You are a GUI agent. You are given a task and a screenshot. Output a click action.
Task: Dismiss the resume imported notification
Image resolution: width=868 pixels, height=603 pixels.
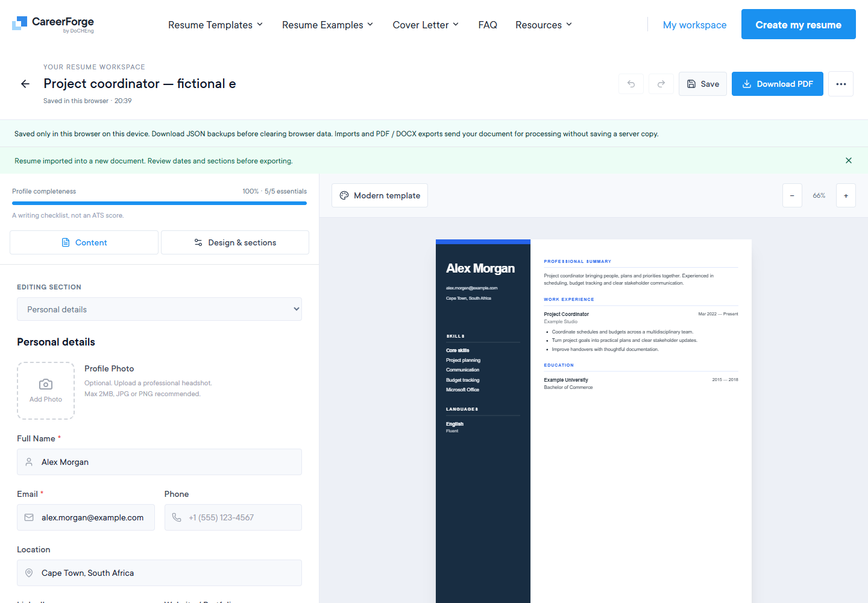coord(849,160)
